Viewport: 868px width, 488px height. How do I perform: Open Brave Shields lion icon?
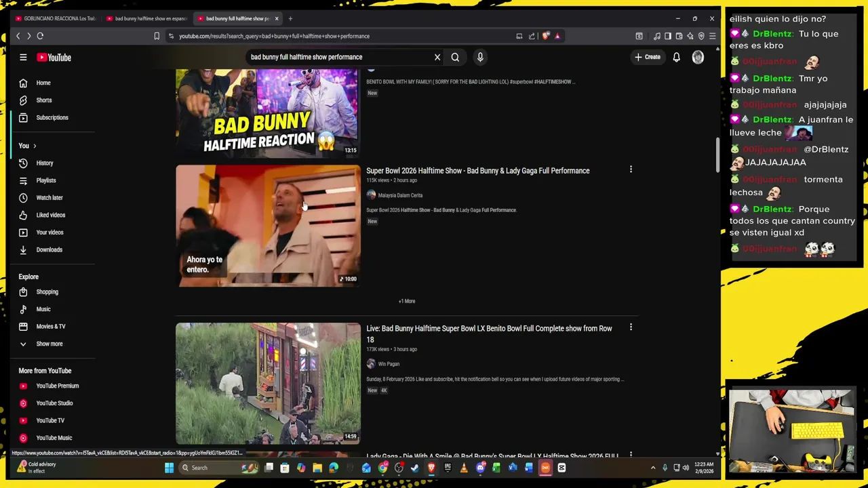(546, 36)
